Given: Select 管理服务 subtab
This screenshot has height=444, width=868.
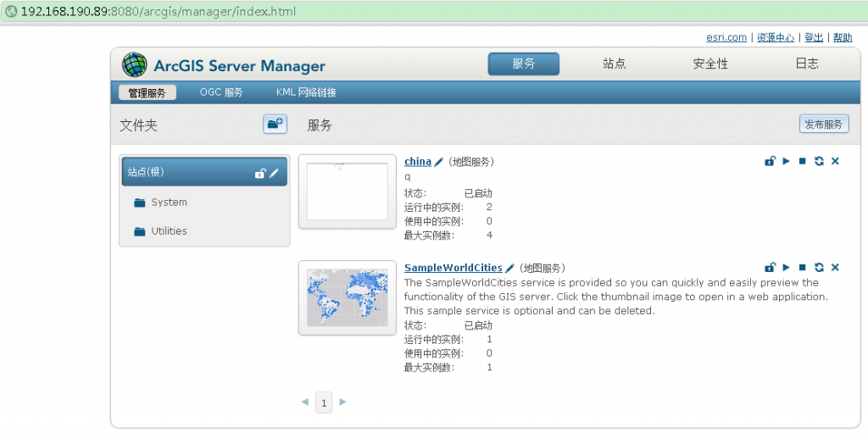Looking at the screenshot, I should click(x=147, y=92).
